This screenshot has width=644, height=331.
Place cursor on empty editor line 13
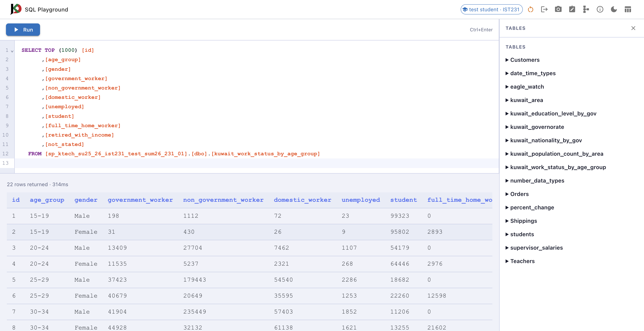(x=256, y=163)
